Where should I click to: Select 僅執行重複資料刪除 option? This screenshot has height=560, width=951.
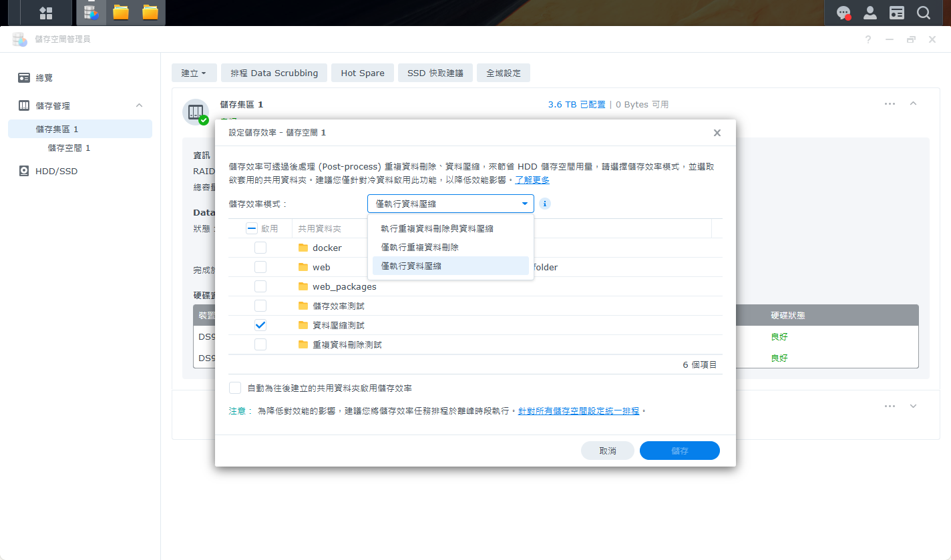click(451, 247)
